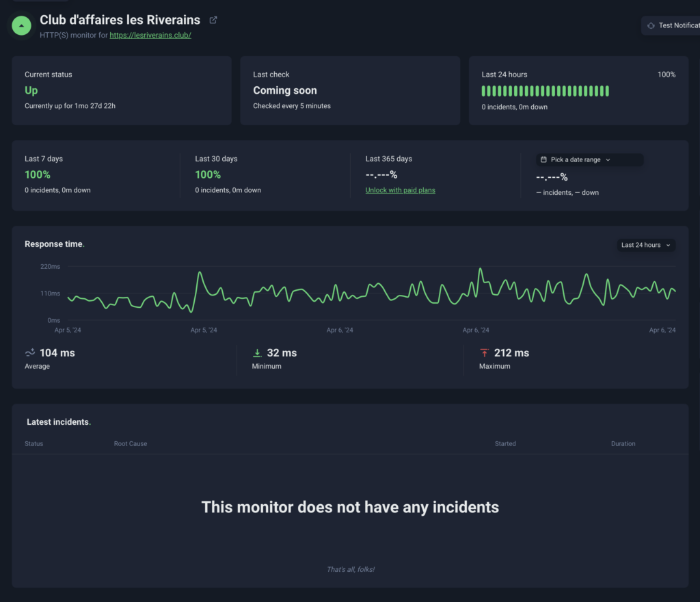Image resolution: width=700 pixels, height=602 pixels.
Task: Click the red Maximum upload arrow icon
Action: point(484,353)
